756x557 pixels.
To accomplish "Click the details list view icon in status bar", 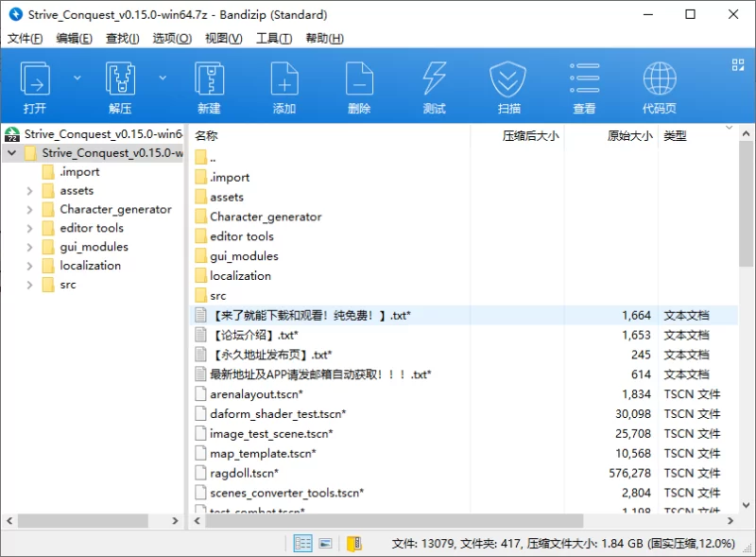I will pyautogui.click(x=302, y=544).
